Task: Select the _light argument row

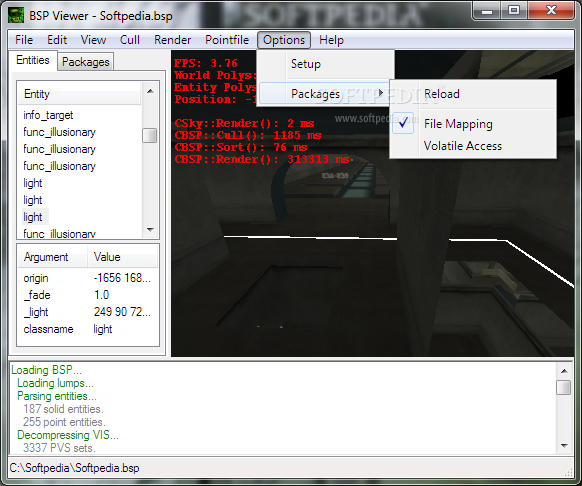Action: 88,312
